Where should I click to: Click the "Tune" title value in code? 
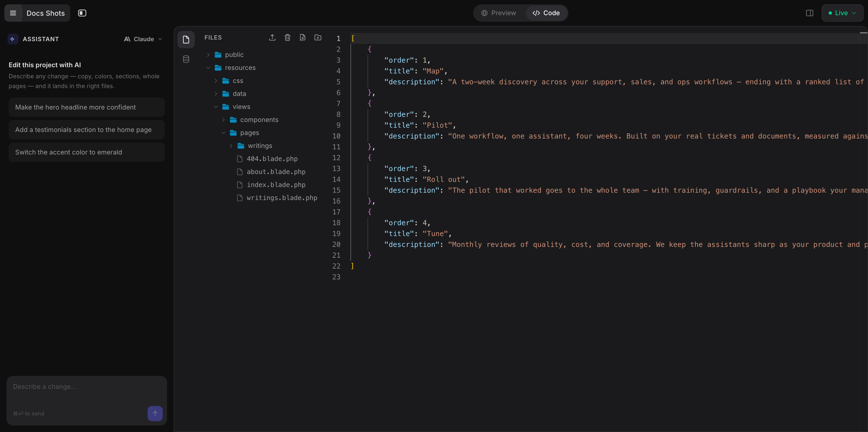pyautogui.click(x=435, y=234)
